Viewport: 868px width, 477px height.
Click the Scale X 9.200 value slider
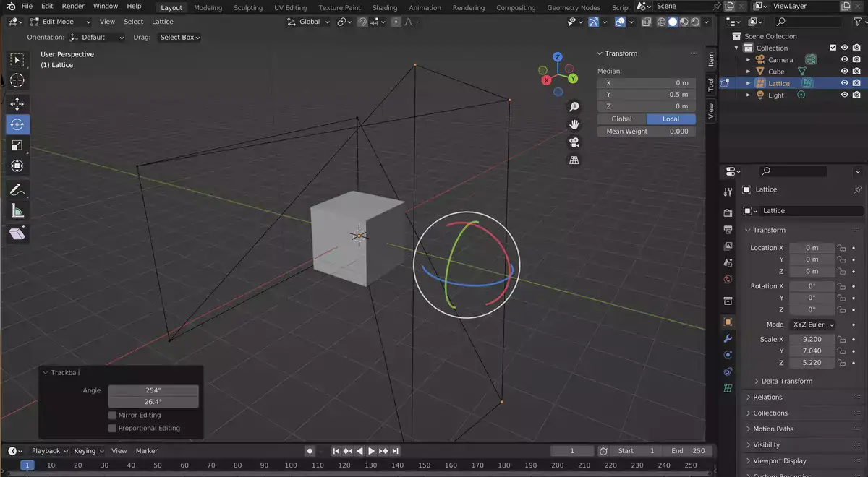pyautogui.click(x=812, y=339)
